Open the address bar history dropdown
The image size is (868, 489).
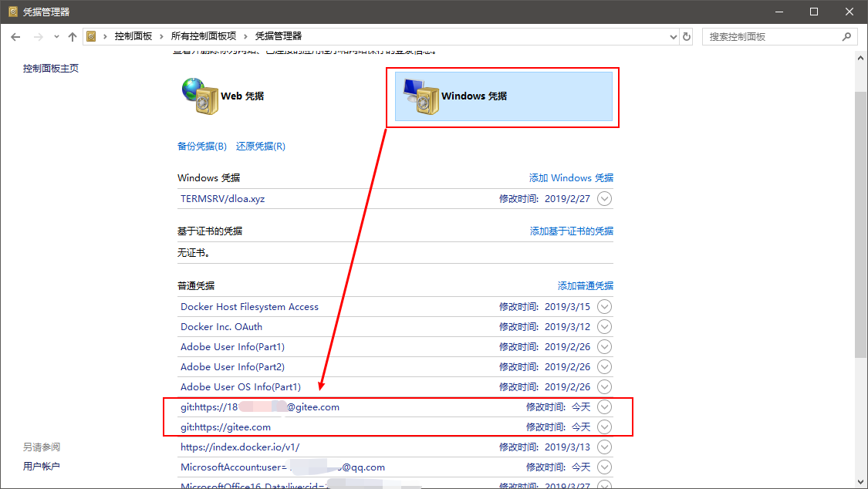(x=673, y=36)
